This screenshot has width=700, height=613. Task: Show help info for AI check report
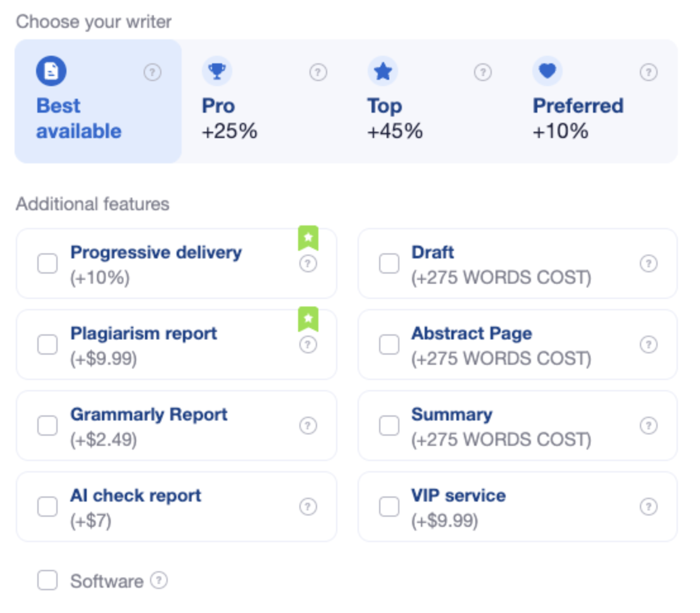308,507
